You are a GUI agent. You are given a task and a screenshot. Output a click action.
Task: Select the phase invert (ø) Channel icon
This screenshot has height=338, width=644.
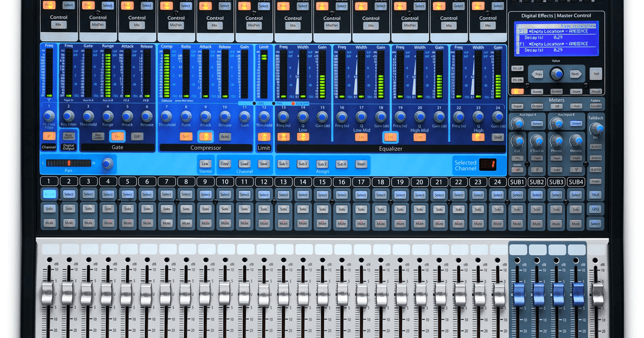pos(49,136)
